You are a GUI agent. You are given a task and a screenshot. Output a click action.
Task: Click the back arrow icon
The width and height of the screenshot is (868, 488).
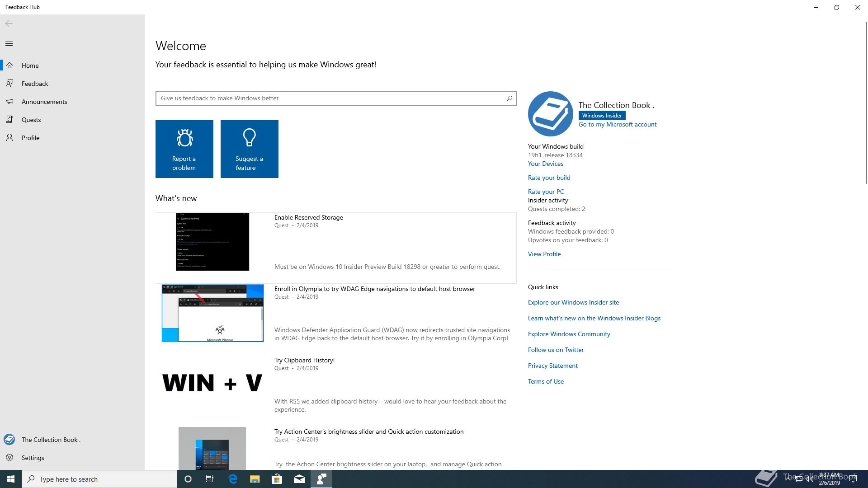[x=9, y=23]
